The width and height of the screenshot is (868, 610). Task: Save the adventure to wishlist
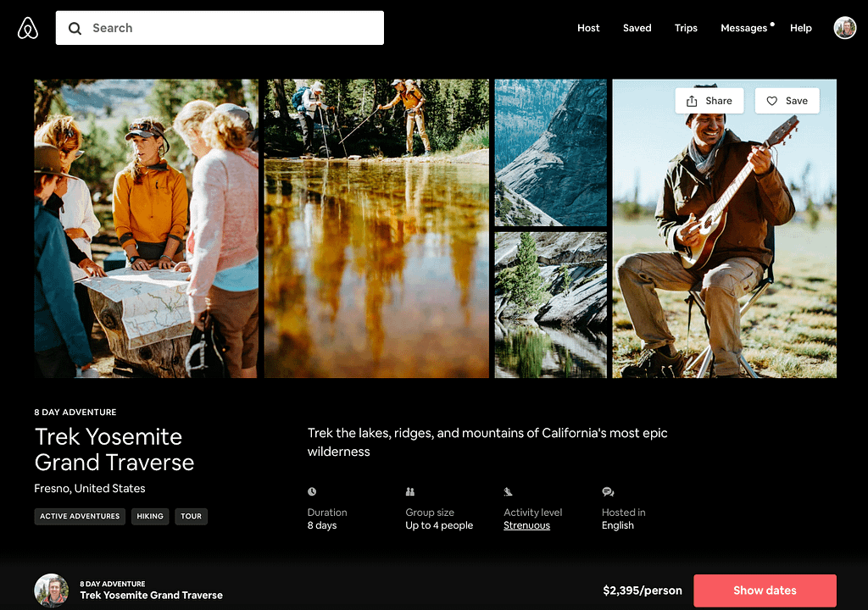pyautogui.click(x=787, y=101)
